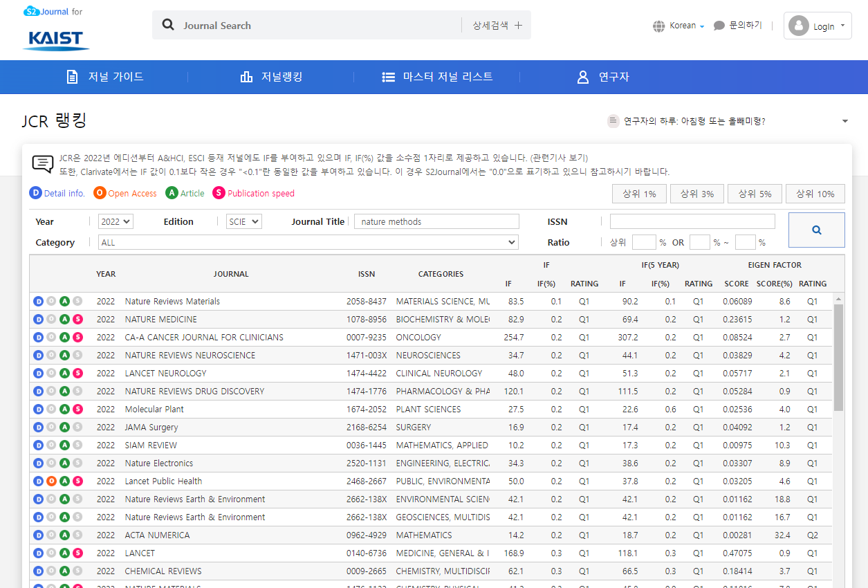Click the globe language icon
Viewport: 868px width, 588px height.
[659, 26]
